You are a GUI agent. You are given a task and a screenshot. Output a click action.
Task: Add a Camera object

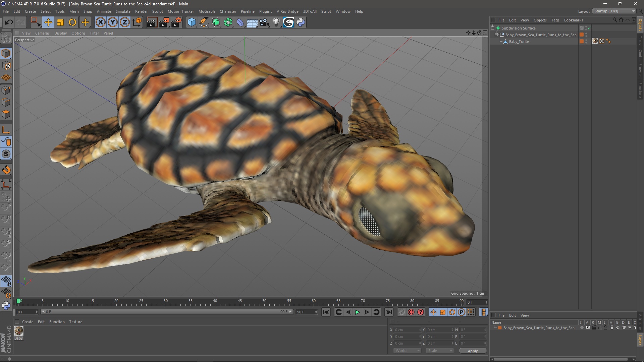pos(264,22)
